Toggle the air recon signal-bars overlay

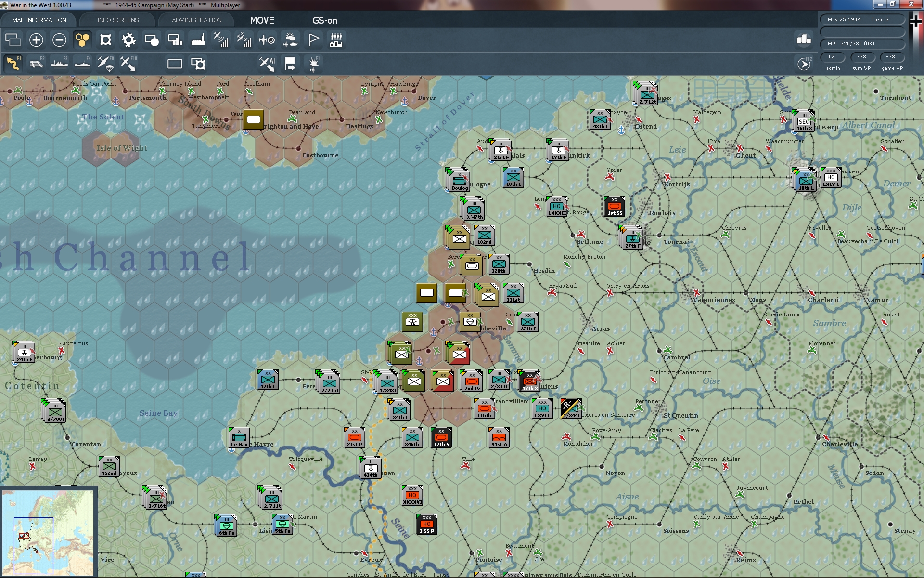[221, 40]
